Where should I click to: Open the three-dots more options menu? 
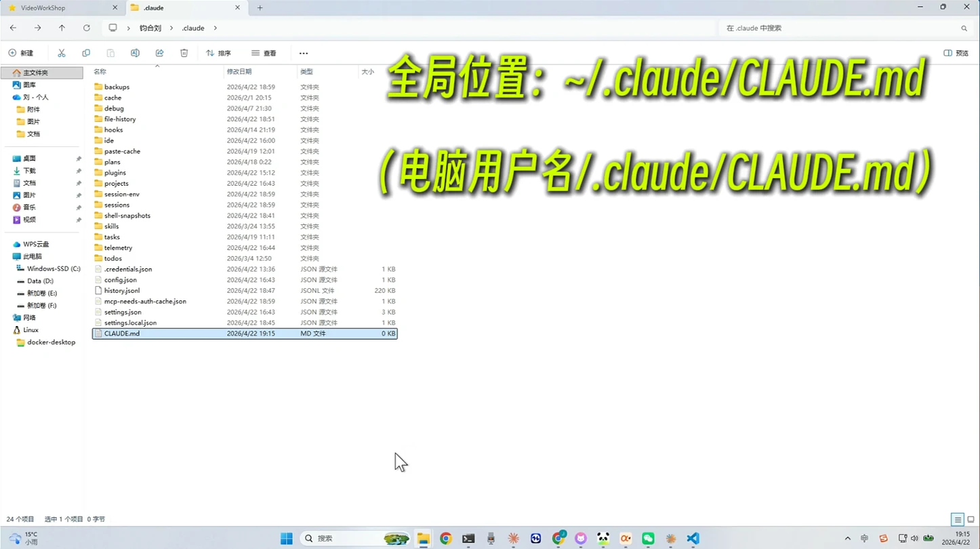[x=304, y=53]
